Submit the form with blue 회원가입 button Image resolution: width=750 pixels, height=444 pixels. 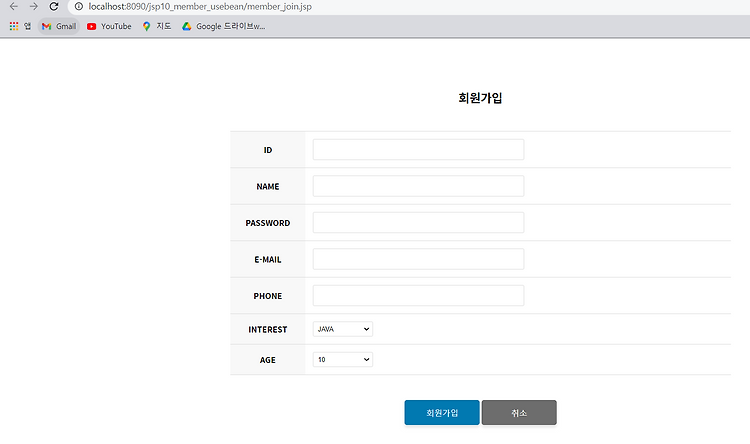click(442, 412)
